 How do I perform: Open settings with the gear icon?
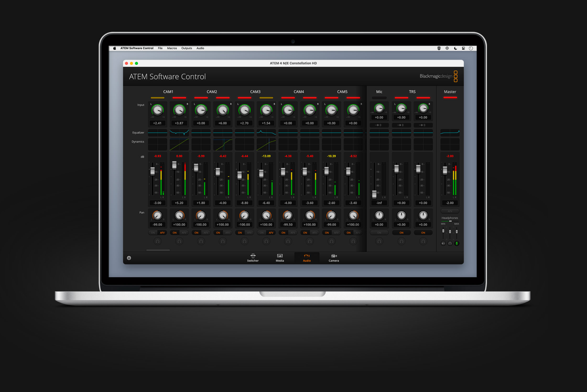pos(129,258)
